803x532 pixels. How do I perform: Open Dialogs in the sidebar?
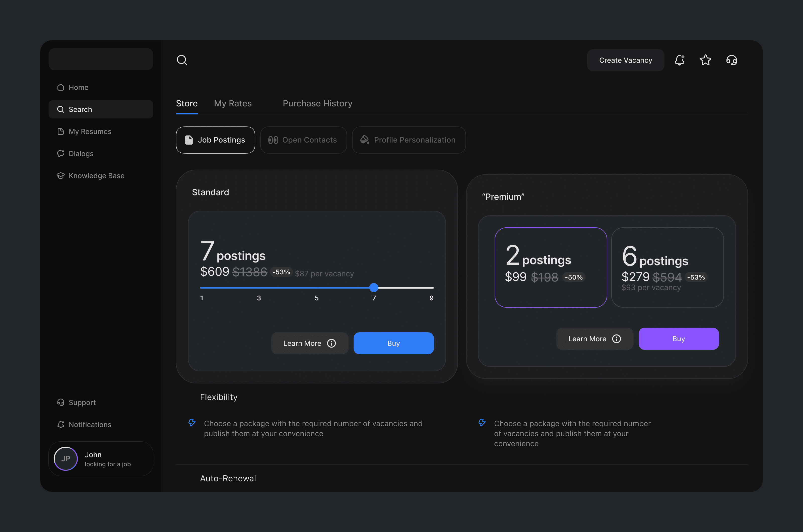pyautogui.click(x=101, y=154)
